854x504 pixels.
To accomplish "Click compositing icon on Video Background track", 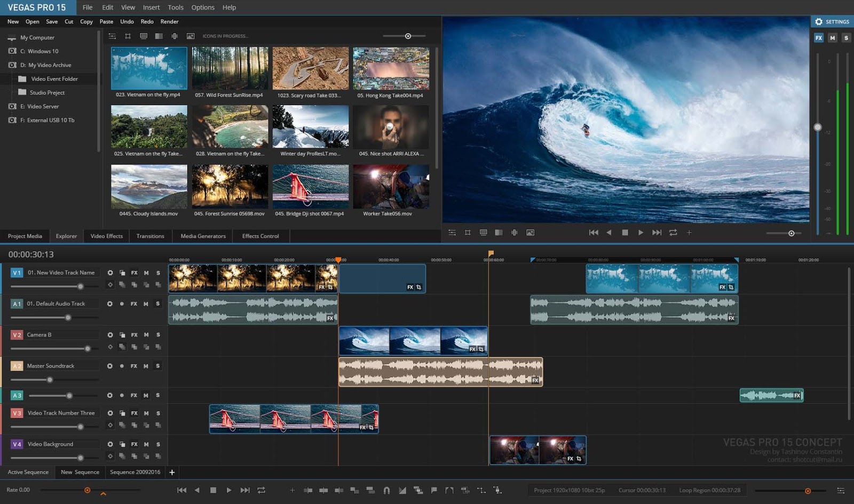I will (x=122, y=444).
